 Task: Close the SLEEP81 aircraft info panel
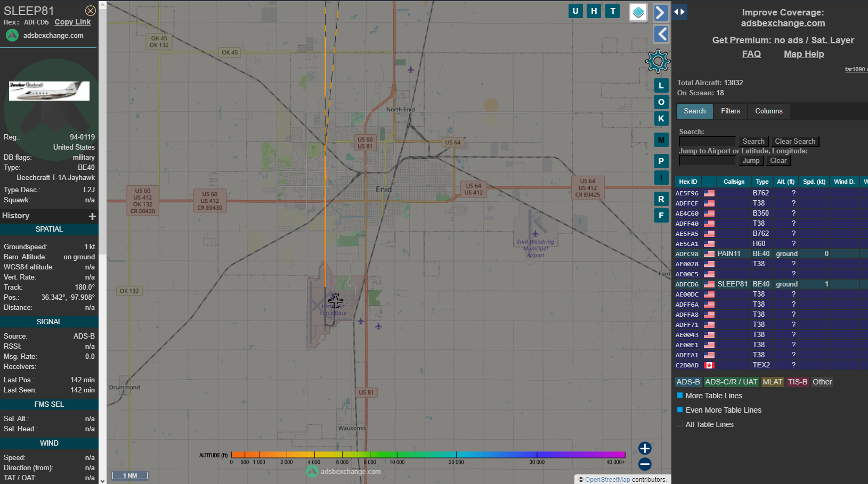[x=91, y=11]
